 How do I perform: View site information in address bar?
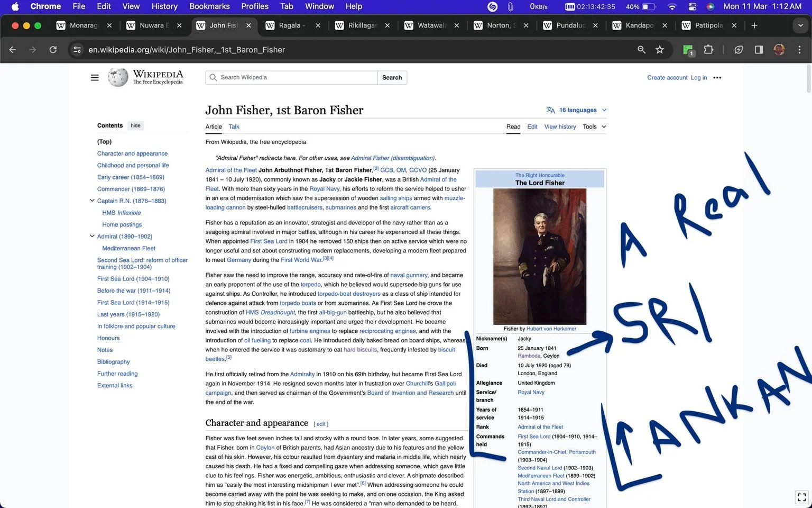pyautogui.click(x=77, y=50)
